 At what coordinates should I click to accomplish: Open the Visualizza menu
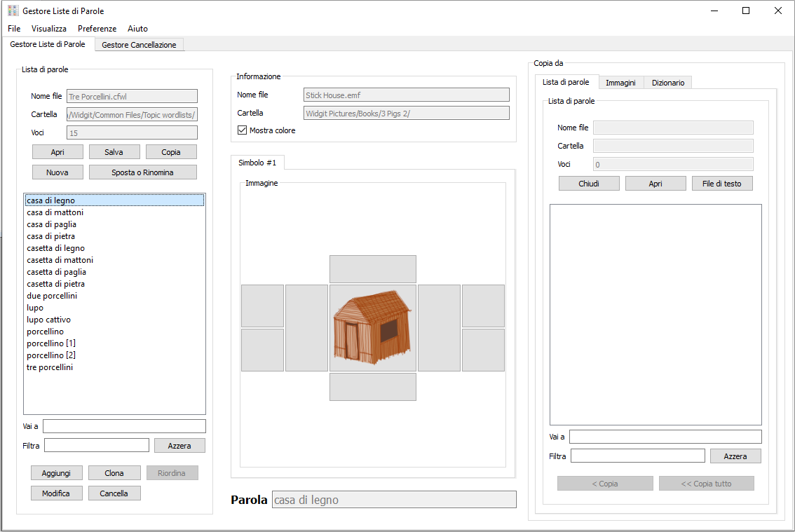click(x=48, y=29)
